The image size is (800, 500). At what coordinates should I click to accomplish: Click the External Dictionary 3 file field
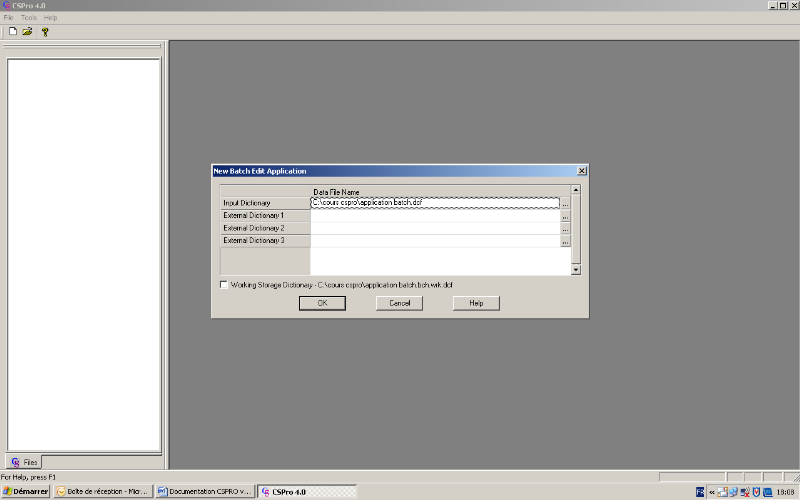[x=435, y=241]
